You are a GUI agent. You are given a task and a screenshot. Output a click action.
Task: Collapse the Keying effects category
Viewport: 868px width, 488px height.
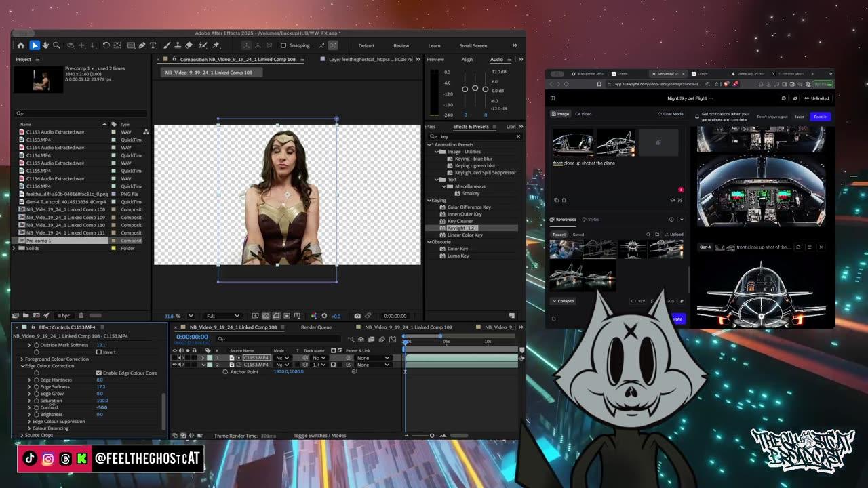click(x=429, y=200)
